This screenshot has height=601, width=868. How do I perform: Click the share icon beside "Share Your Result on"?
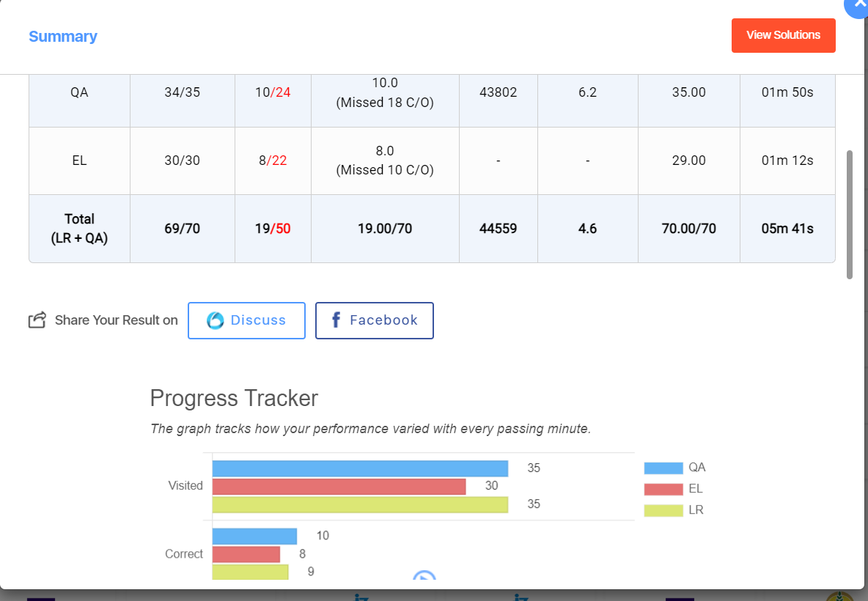[x=36, y=319]
